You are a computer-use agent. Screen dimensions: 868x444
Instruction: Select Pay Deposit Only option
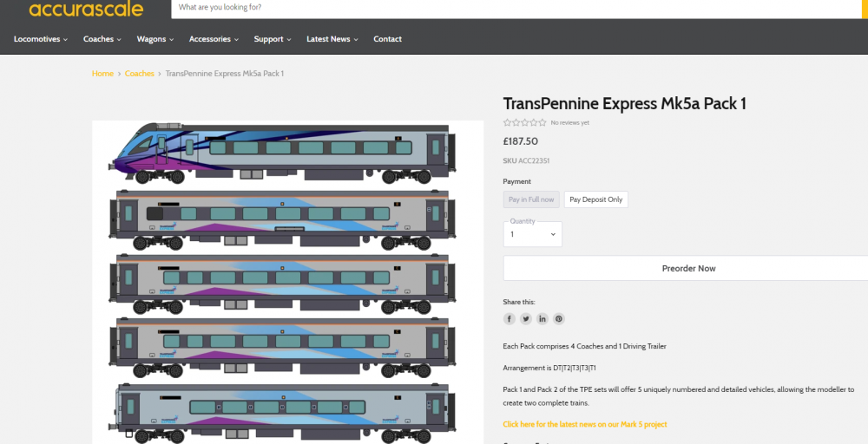pos(595,199)
